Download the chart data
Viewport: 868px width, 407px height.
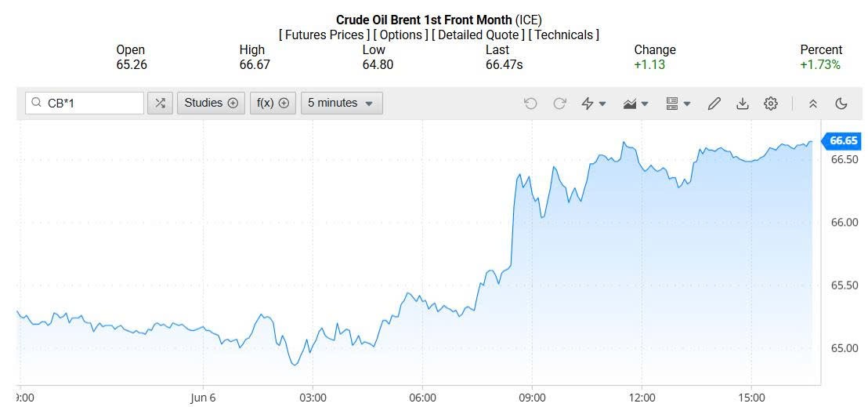743,103
